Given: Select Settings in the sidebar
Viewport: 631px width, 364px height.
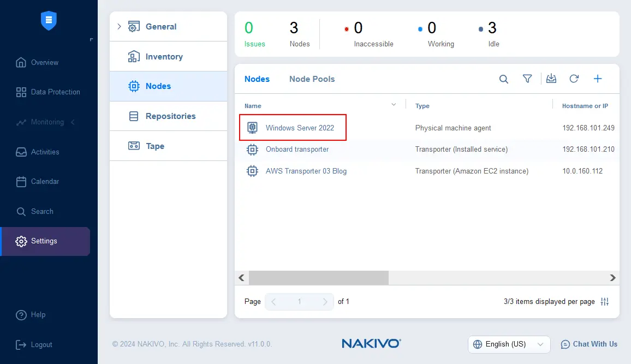Looking at the screenshot, I should 45,241.
